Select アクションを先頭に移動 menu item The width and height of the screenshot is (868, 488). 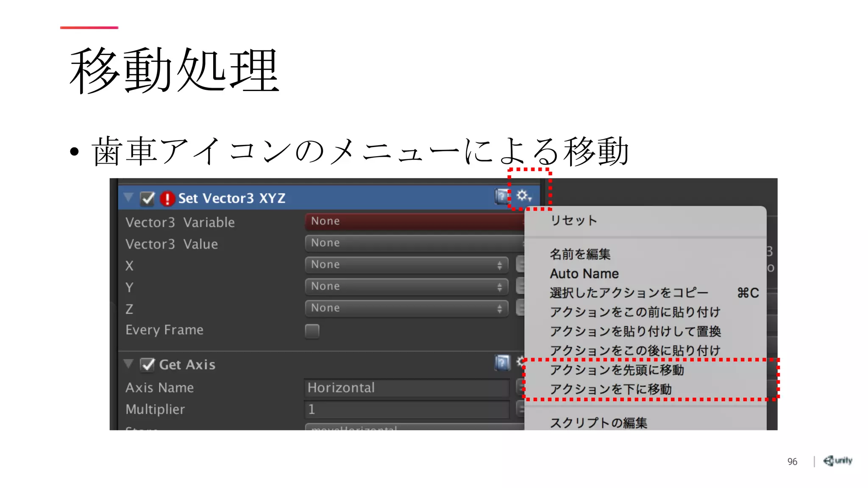tap(617, 370)
